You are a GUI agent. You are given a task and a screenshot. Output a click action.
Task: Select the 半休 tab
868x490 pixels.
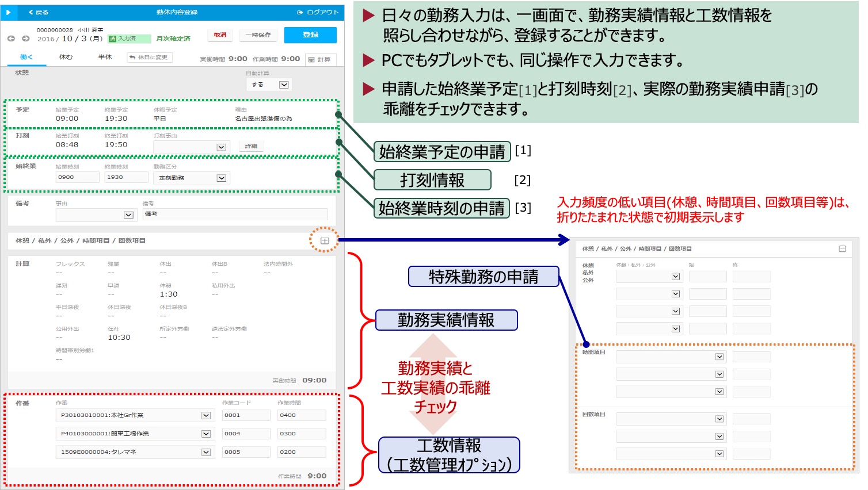[x=105, y=57]
